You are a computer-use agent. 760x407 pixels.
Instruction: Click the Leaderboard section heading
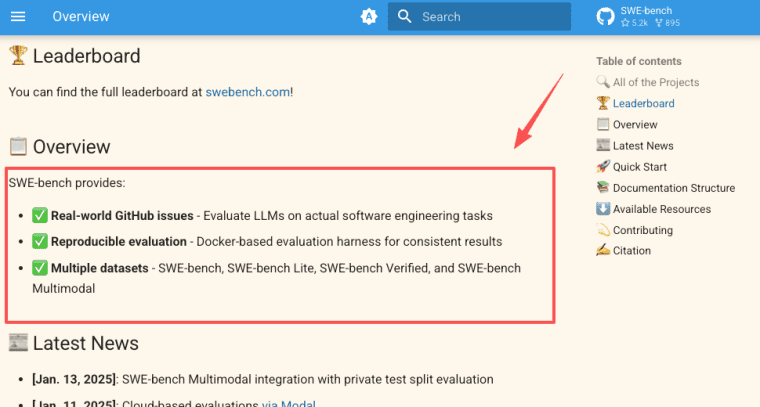pos(86,56)
